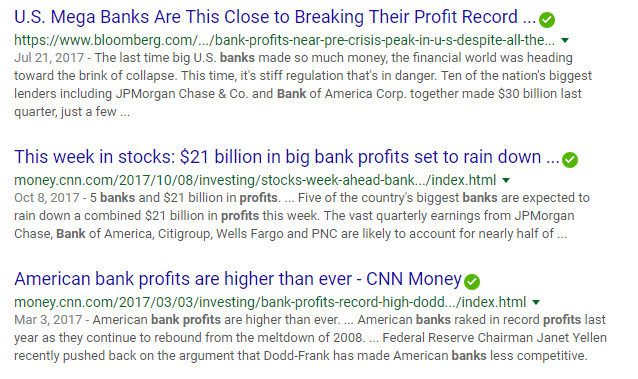638x379 pixels.
Task: Click the Oct 8, 2017 snippet date
Action: pyautogui.click(x=47, y=198)
